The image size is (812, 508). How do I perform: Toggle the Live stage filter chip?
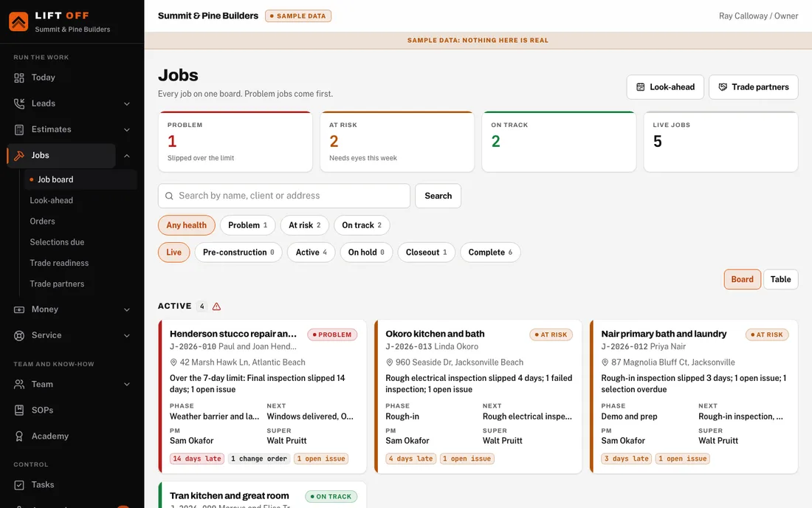pyautogui.click(x=174, y=253)
